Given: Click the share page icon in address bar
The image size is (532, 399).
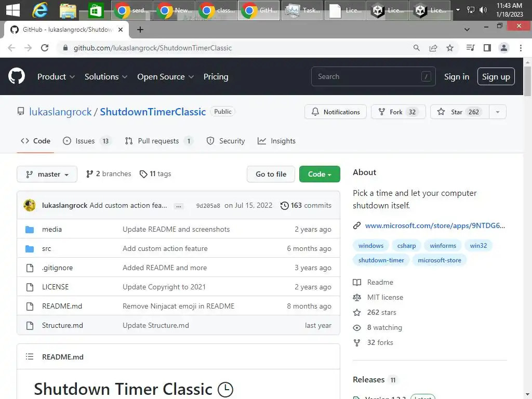Looking at the screenshot, I should point(433,48).
